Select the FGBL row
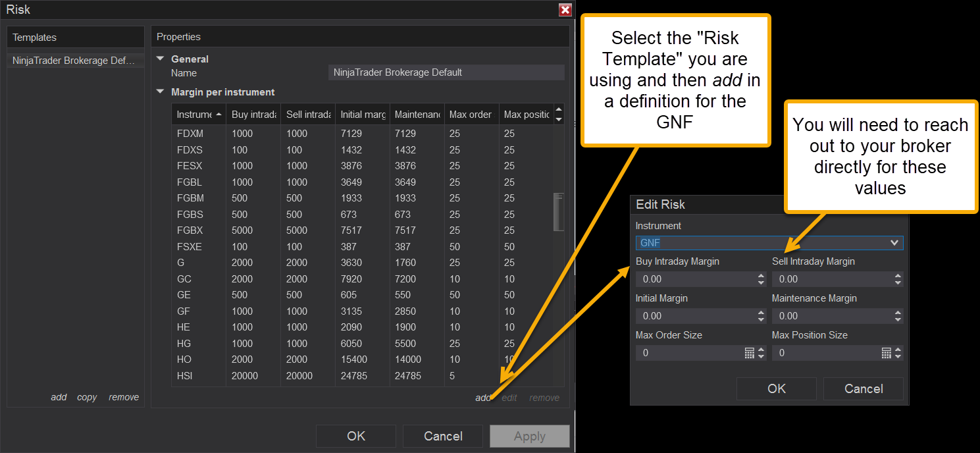The height and width of the screenshot is (453, 980). tap(363, 182)
